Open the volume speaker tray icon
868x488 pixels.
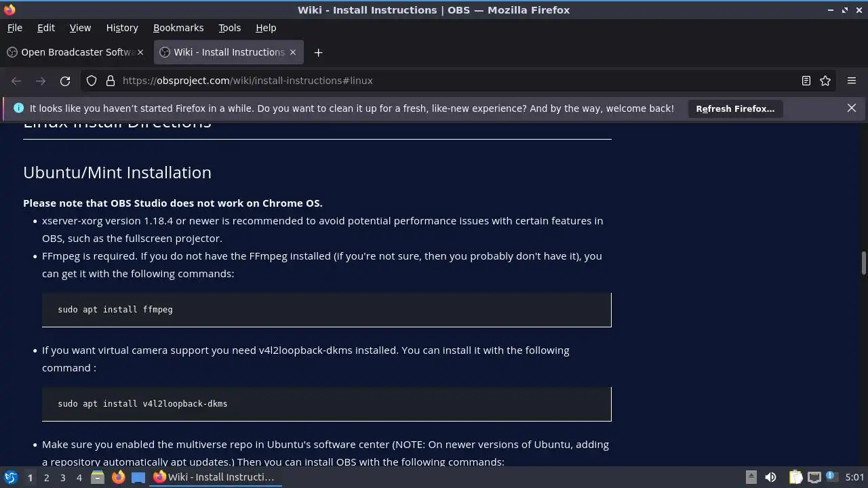[x=770, y=477]
